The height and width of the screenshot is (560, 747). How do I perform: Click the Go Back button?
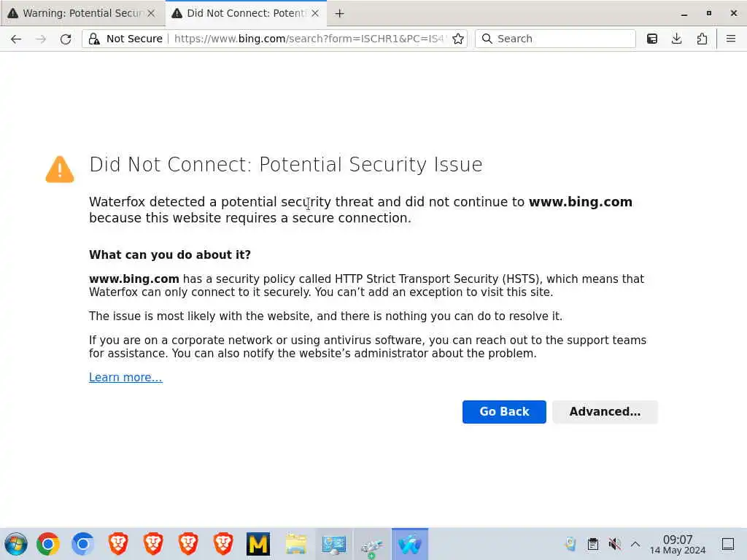click(504, 412)
